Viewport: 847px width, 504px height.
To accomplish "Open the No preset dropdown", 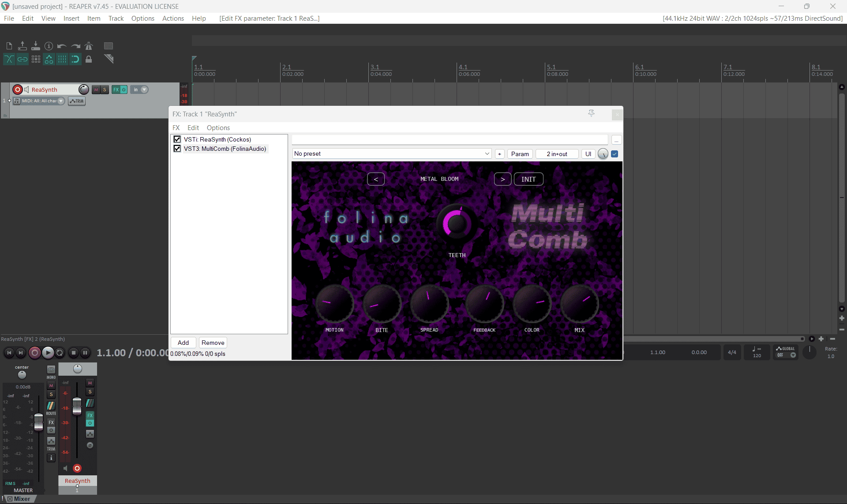I will [x=392, y=153].
